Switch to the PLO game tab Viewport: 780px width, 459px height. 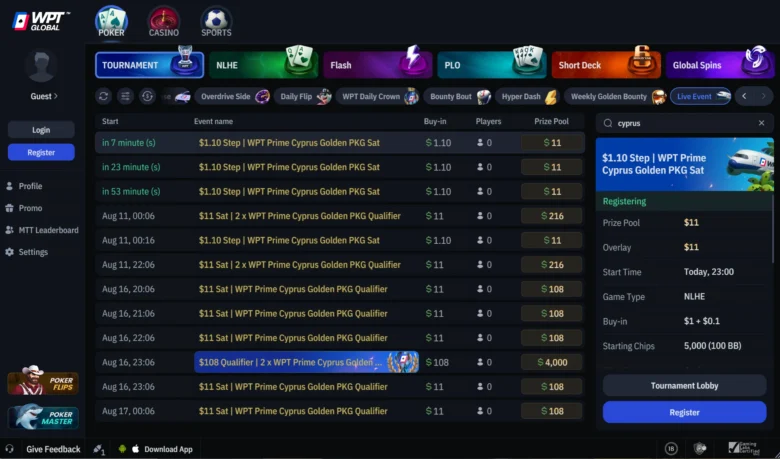click(x=491, y=65)
